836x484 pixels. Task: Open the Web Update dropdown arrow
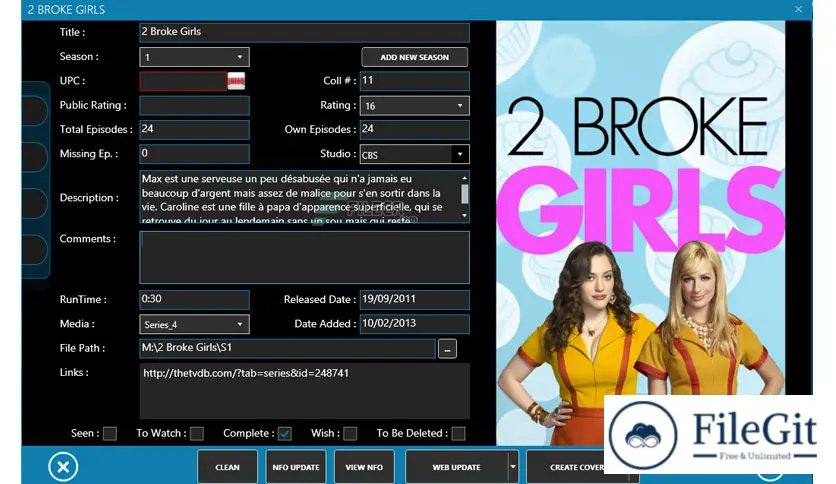click(x=513, y=467)
